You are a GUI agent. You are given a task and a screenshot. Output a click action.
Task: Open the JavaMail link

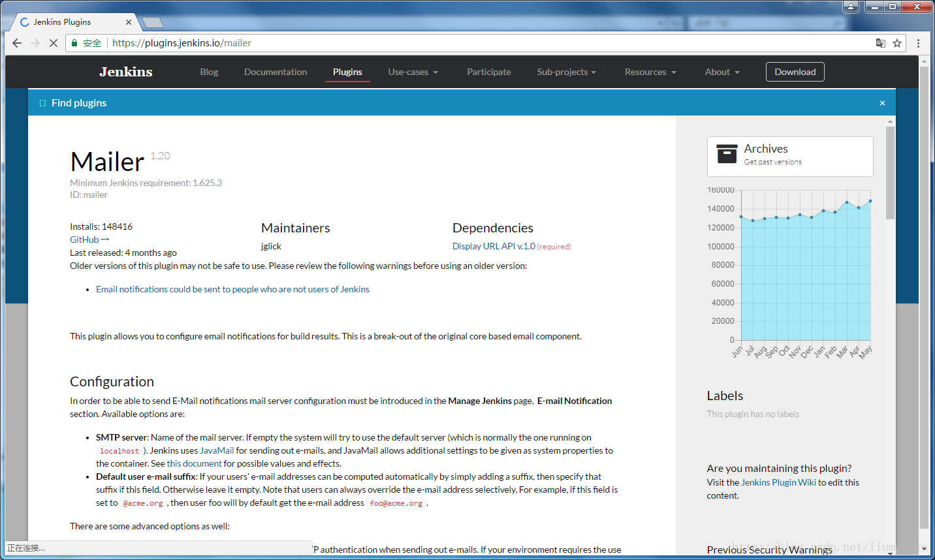[x=217, y=450]
